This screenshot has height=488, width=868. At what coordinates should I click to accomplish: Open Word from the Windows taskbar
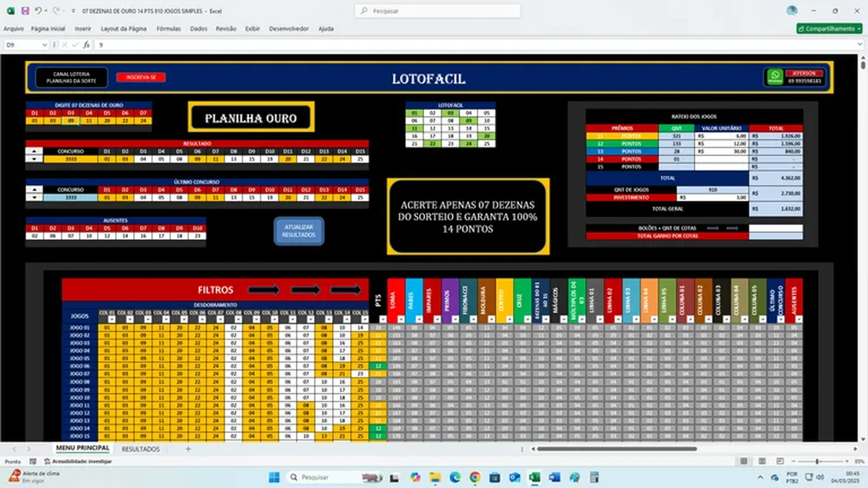pos(555,477)
